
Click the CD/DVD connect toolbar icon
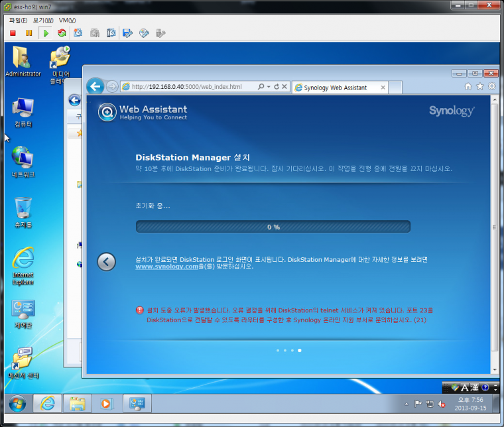(x=144, y=33)
